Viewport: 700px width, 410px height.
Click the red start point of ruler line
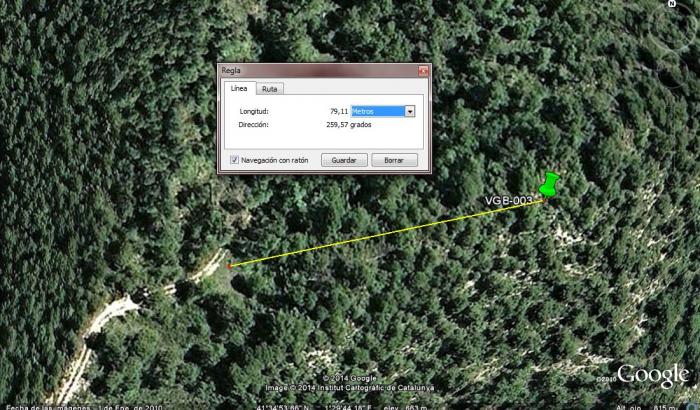229,266
